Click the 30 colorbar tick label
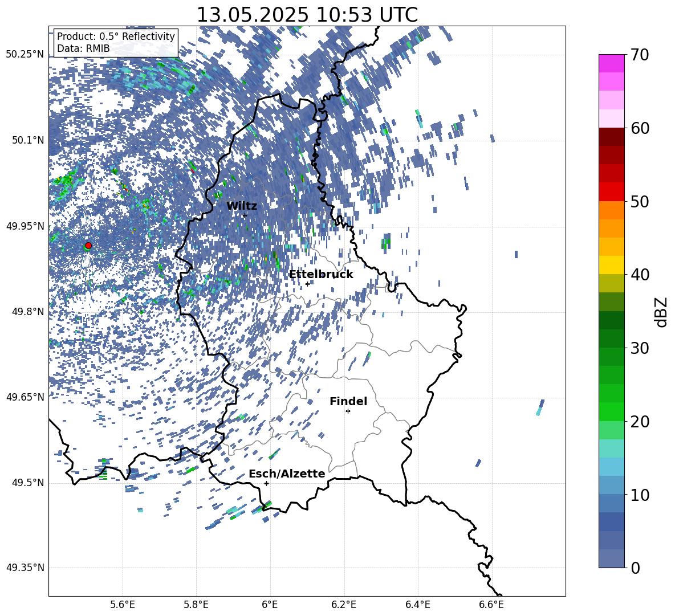This screenshot has height=616, width=675. tap(640, 348)
